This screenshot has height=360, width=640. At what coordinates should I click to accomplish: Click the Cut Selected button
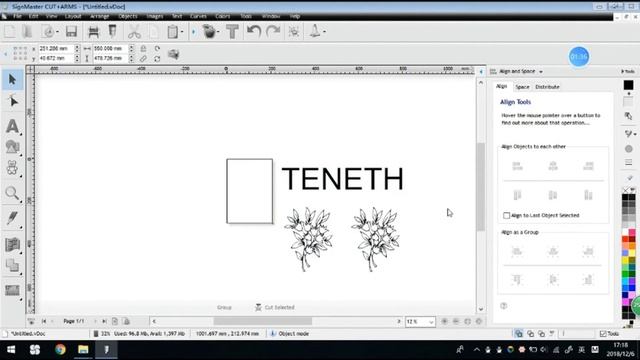(x=275, y=307)
